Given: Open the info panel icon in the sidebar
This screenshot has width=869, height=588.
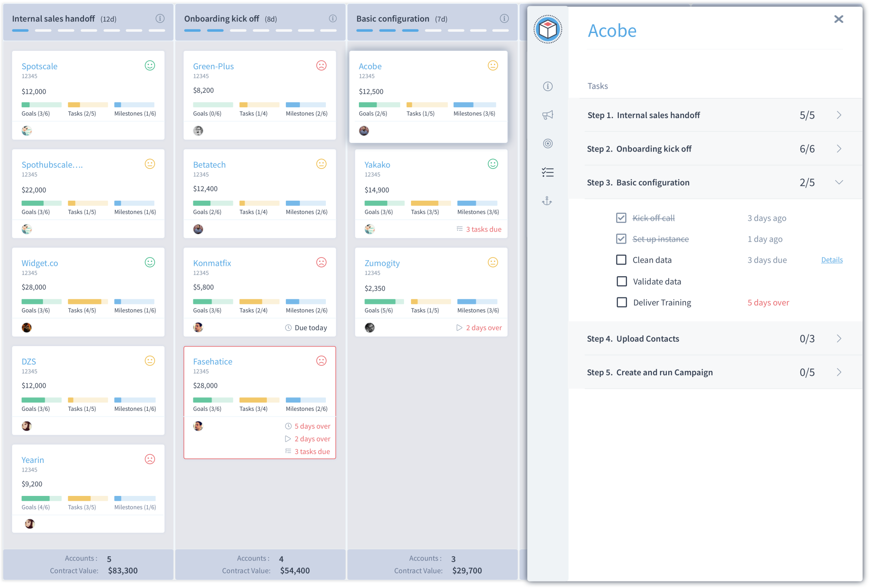Looking at the screenshot, I should (x=547, y=86).
